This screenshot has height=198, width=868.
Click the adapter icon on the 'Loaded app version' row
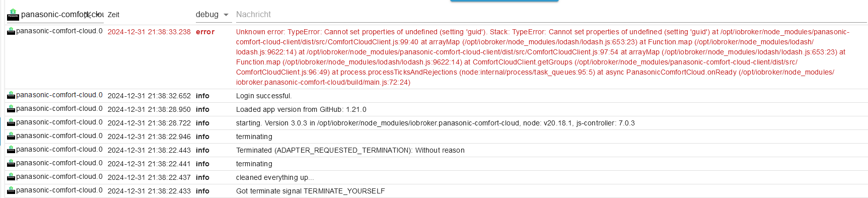click(11, 109)
